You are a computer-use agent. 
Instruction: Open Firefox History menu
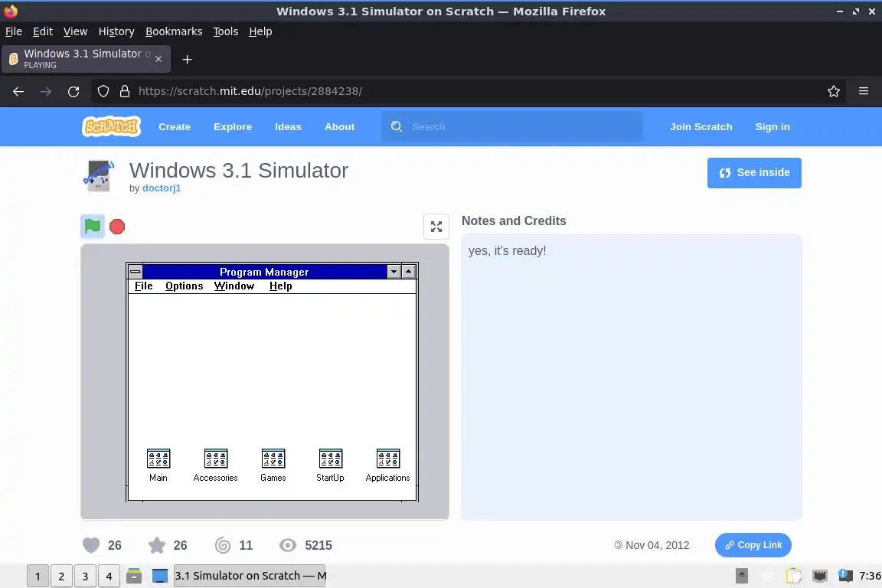(116, 31)
